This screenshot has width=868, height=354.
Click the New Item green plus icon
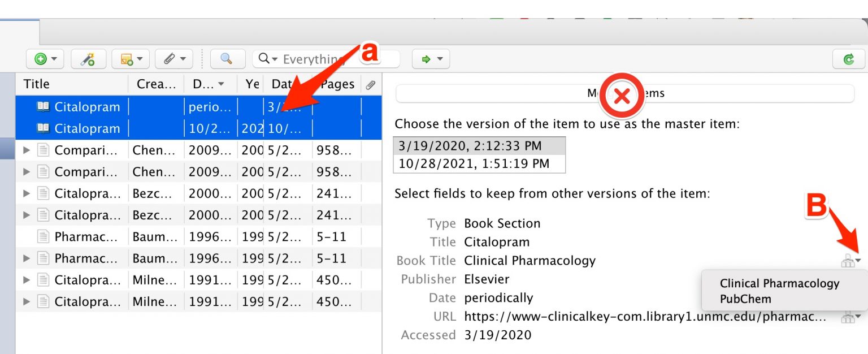(x=40, y=58)
